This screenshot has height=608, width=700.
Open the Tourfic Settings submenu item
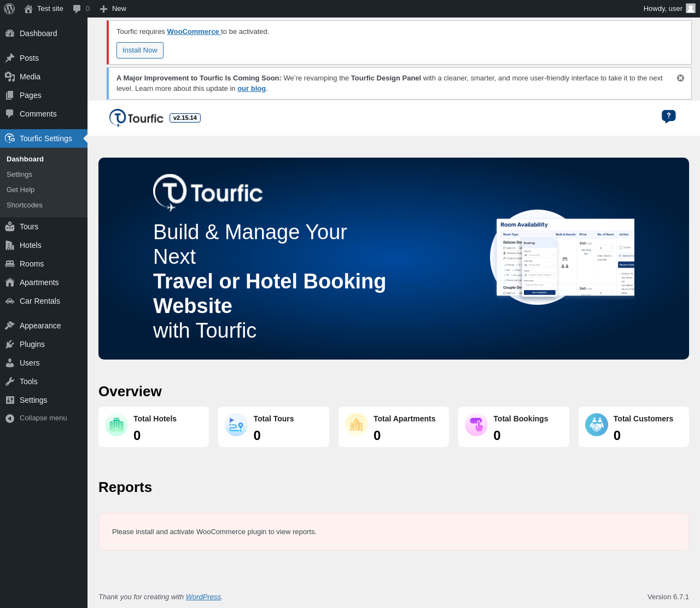click(19, 175)
